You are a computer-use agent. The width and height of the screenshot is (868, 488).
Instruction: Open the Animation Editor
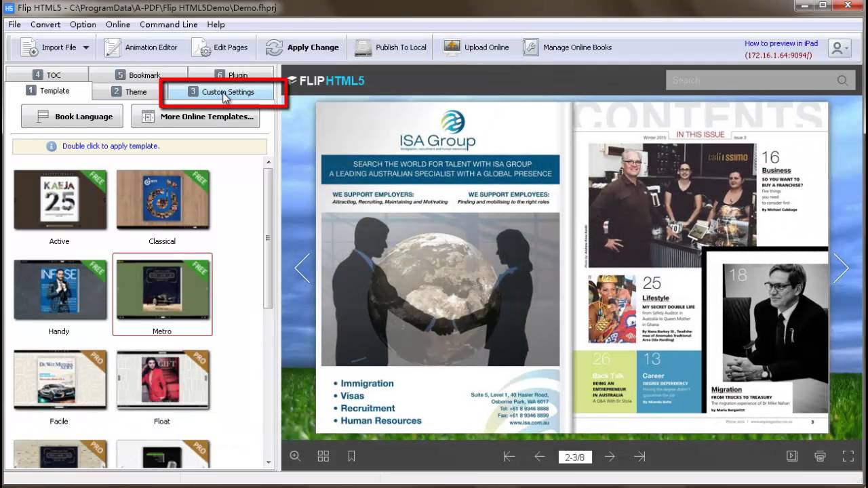tap(141, 47)
